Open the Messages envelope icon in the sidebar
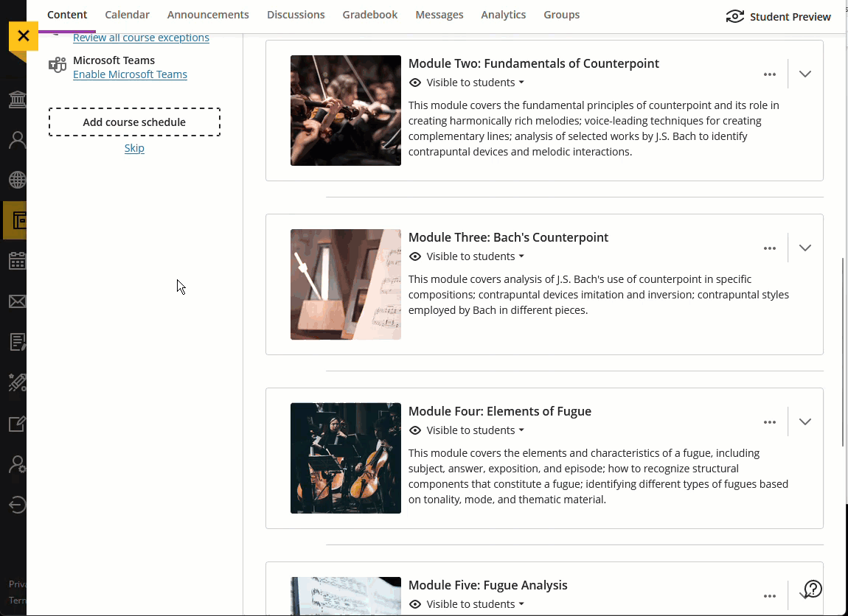848x616 pixels. (x=17, y=301)
